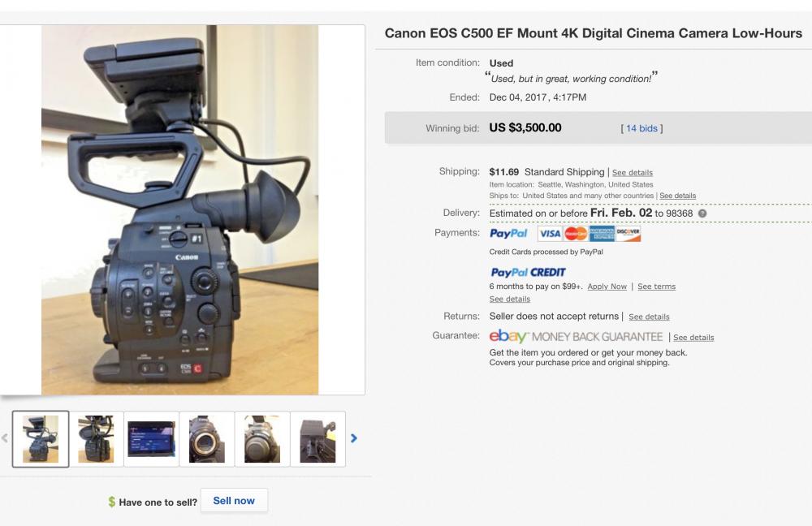Click the main Canon C500 camera photo
Image resolution: width=812 pixels, height=526 pixels.
point(179,209)
